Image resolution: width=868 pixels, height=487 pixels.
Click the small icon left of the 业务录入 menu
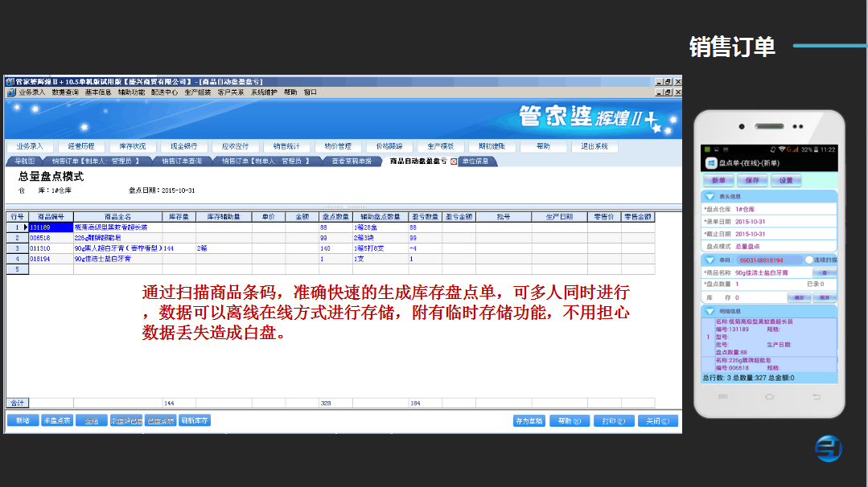click(11, 92)
